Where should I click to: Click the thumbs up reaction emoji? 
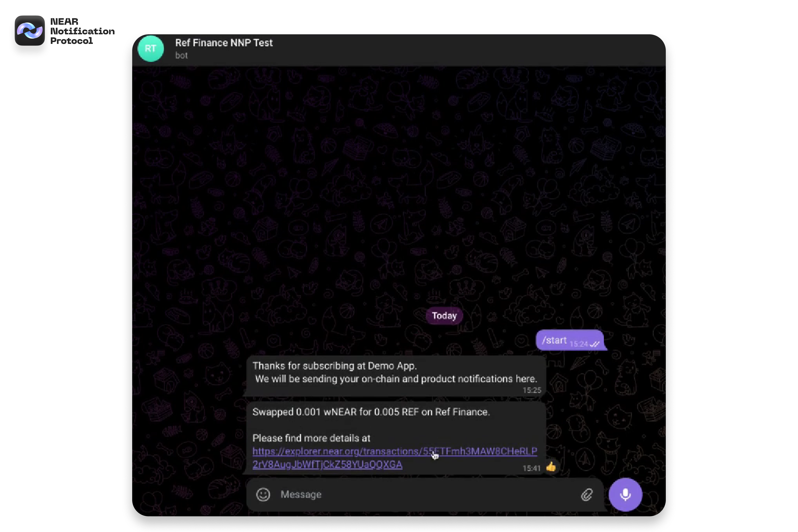point(551,467)
